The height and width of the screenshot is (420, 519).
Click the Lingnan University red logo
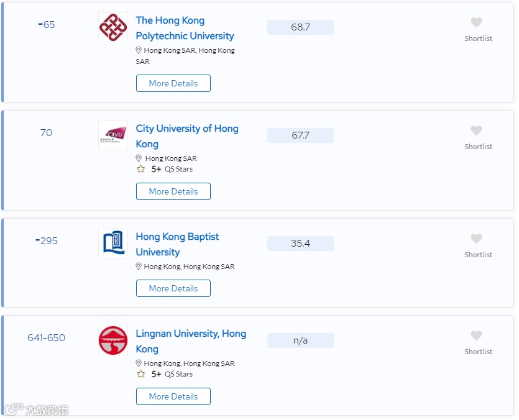click(x=113, y=340)
